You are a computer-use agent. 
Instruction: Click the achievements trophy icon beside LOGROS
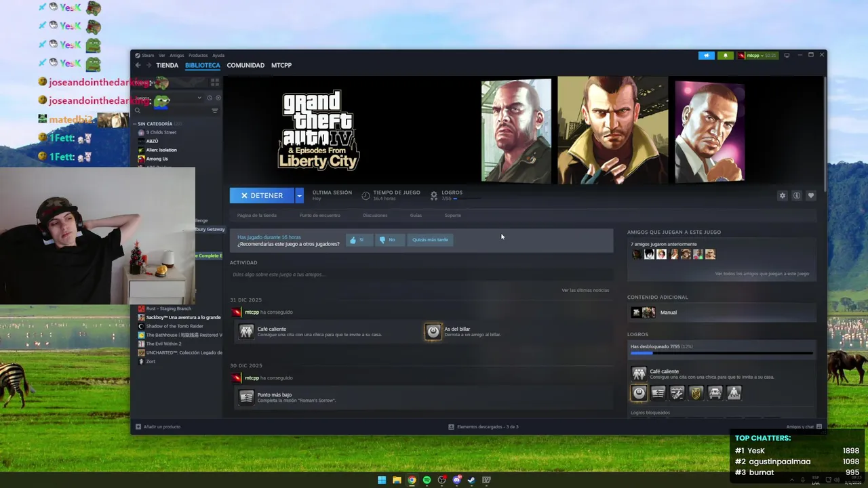click(x=434, y=195)
